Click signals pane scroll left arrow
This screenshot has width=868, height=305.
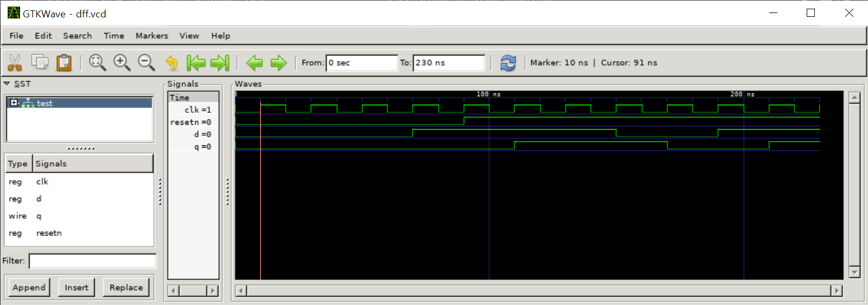[174, 291]
